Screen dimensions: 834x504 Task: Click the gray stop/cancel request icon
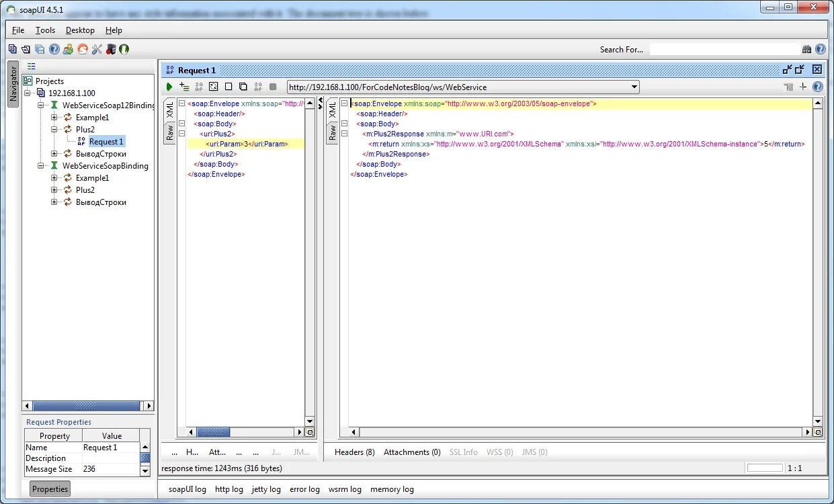click(x=273, y=87)
